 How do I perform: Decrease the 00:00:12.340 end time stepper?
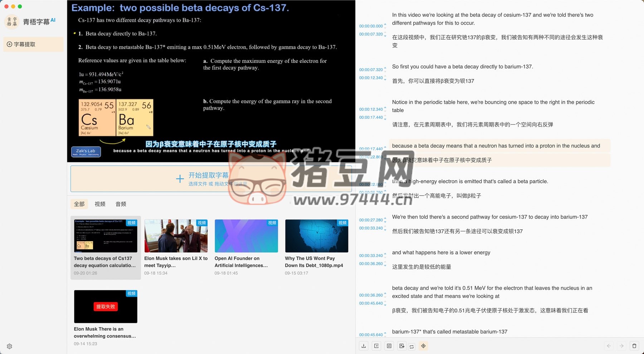[385, 79]
